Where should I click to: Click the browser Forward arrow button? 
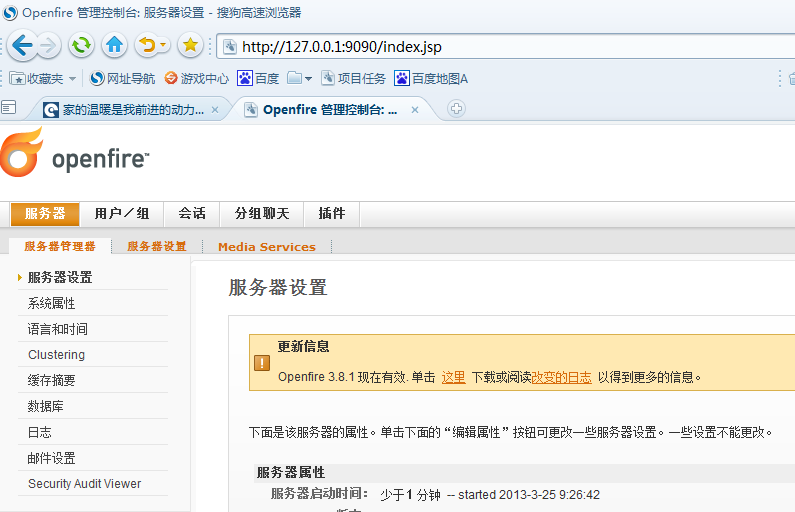(x=49, y=46)
